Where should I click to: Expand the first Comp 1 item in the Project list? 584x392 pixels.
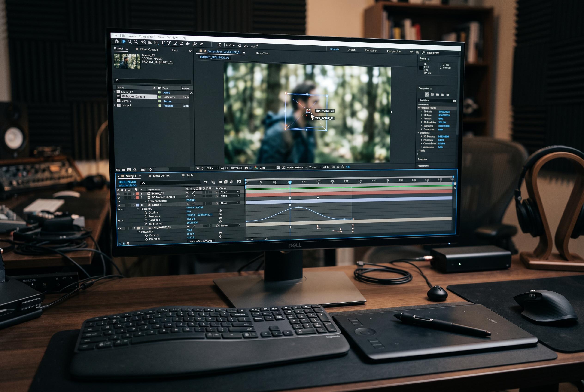click(x=115, y=101)
